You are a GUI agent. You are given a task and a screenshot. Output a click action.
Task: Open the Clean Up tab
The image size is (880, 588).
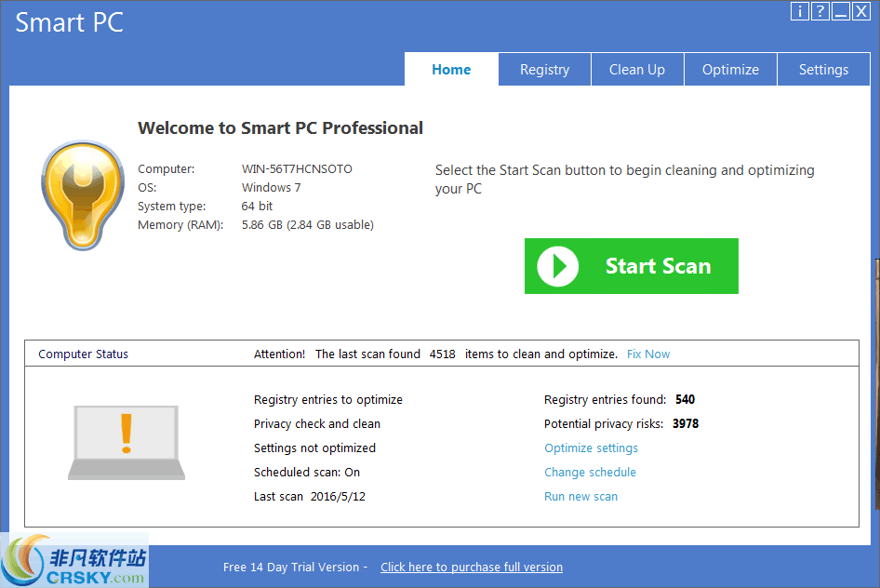point(637,69)
